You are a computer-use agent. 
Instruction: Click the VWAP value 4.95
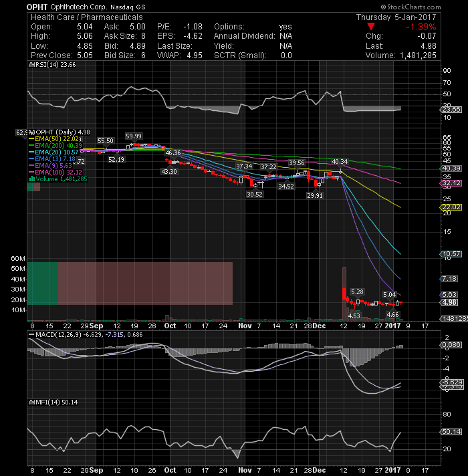[195, 55]
